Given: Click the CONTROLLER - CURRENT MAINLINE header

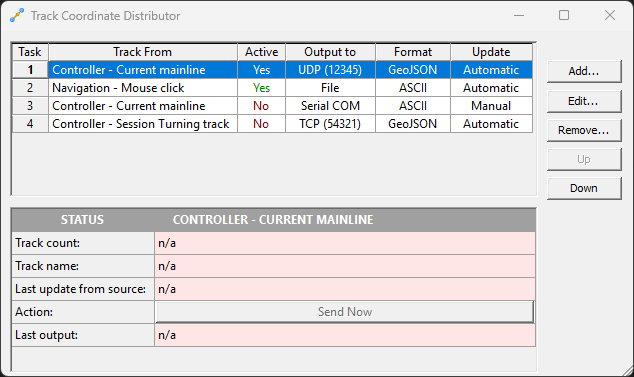Looking at the screenshot, I should (273, 220).
